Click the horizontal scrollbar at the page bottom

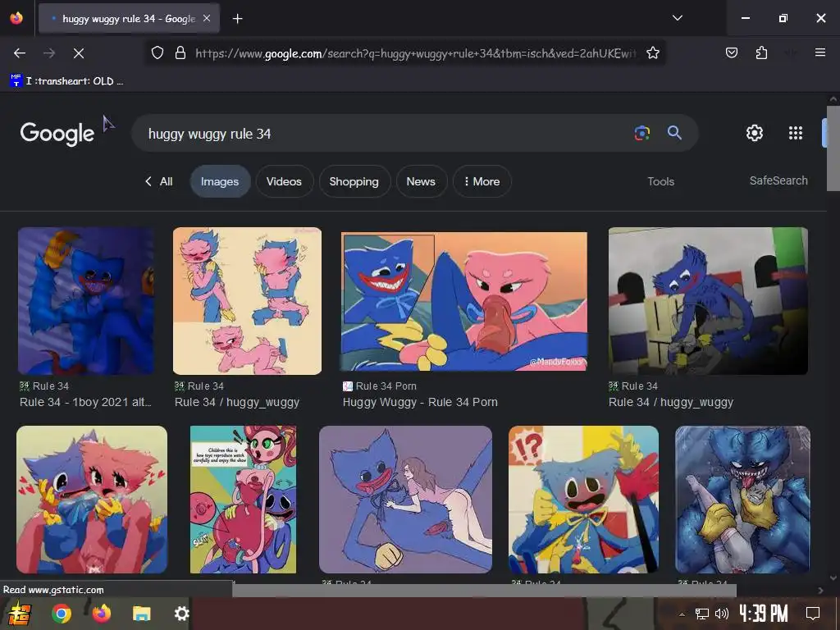[484, 591]
